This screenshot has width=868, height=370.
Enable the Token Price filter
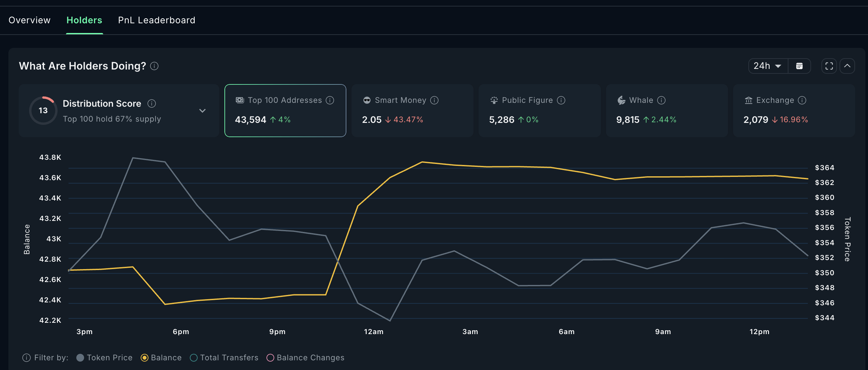point(104,357)
